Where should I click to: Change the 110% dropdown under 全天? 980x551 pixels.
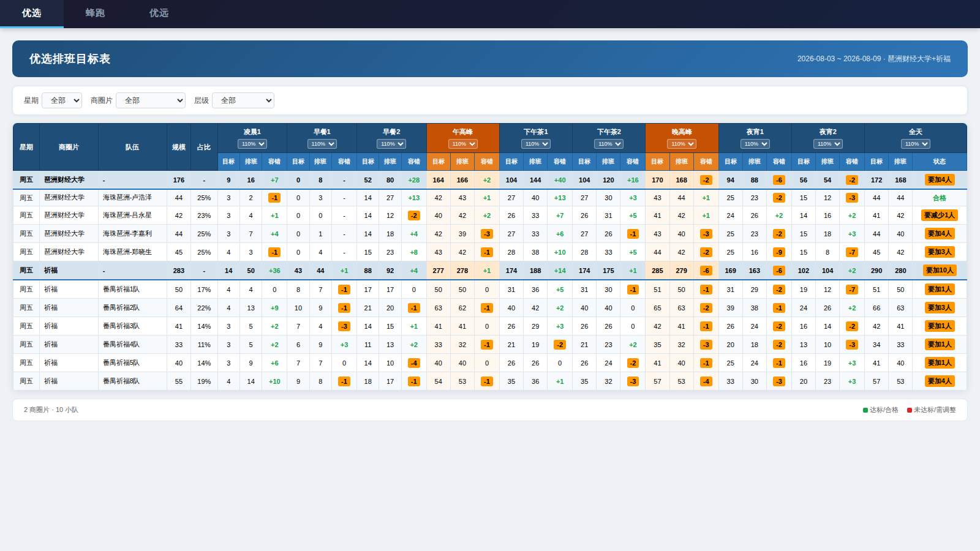tap(916, 144)
